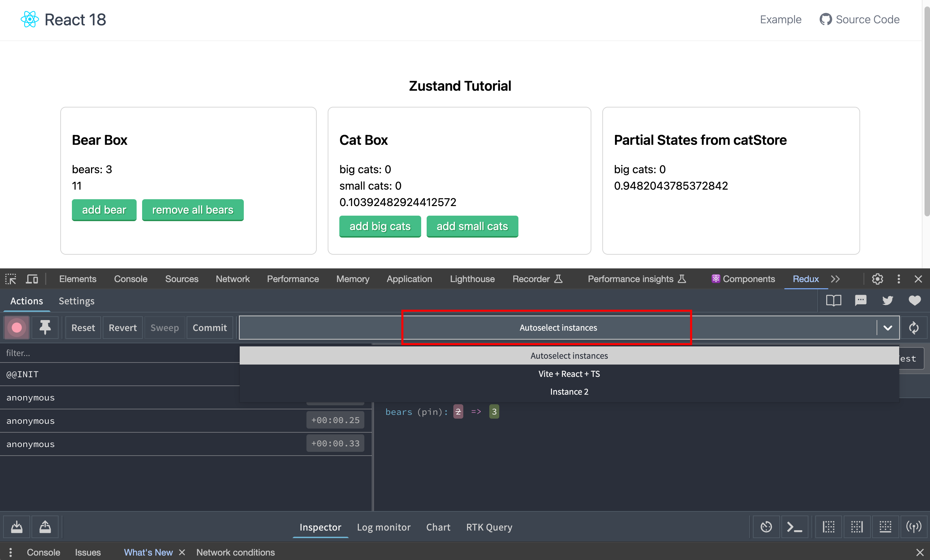Click the inspect element picker icon

click(x=11, y=279)
